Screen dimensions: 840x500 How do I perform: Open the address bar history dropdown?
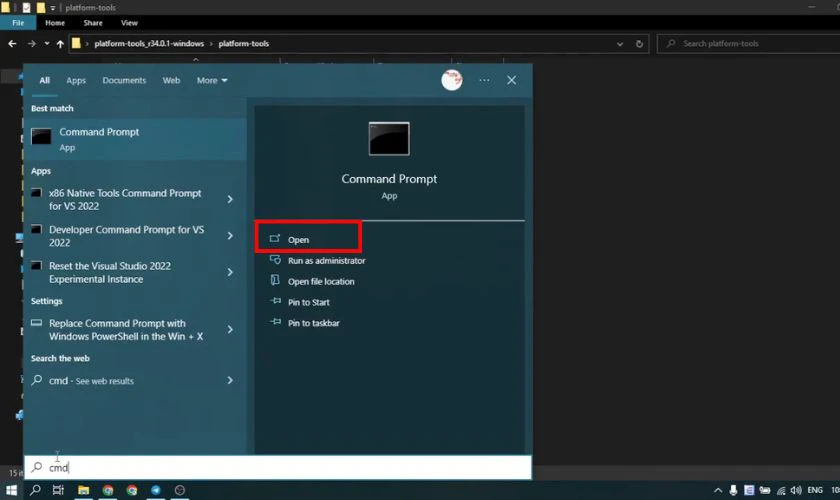pyautogui.click(x=620, y=44)
